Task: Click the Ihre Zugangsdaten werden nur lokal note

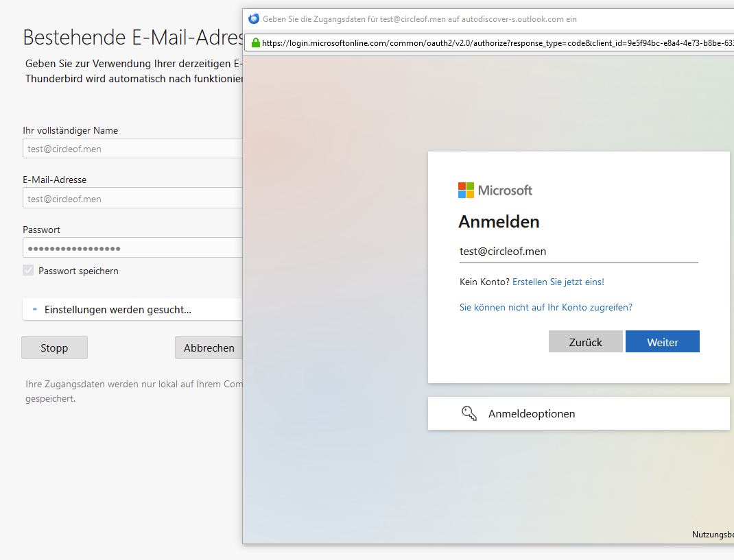Action: coord(134,391)
